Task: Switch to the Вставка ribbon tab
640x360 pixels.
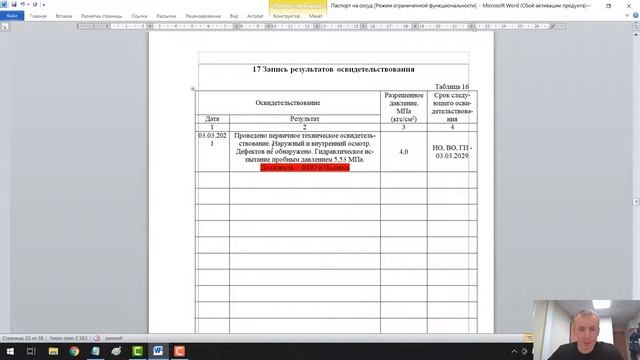Action: coord(64,16)
